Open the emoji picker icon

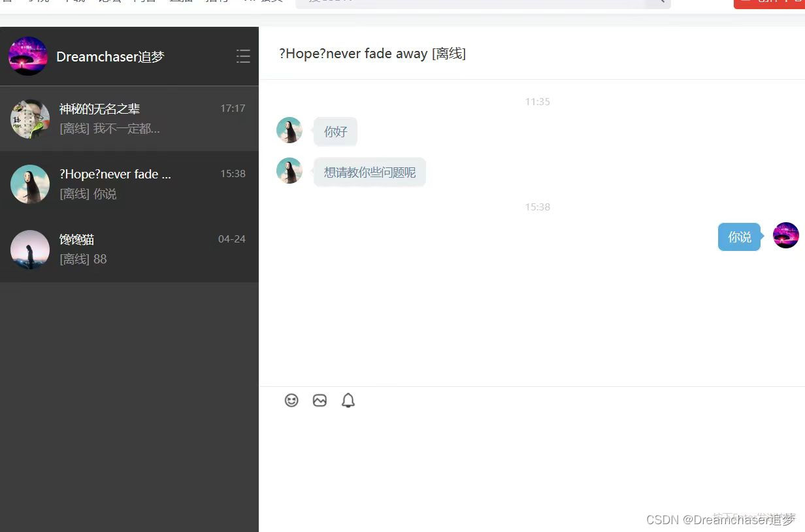[x=291, y=401]
